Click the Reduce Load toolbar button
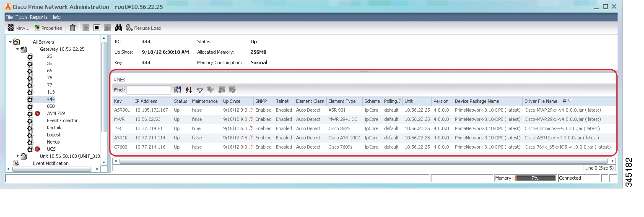The width and height of the screenshot is (644, 217). click(144, 28)
